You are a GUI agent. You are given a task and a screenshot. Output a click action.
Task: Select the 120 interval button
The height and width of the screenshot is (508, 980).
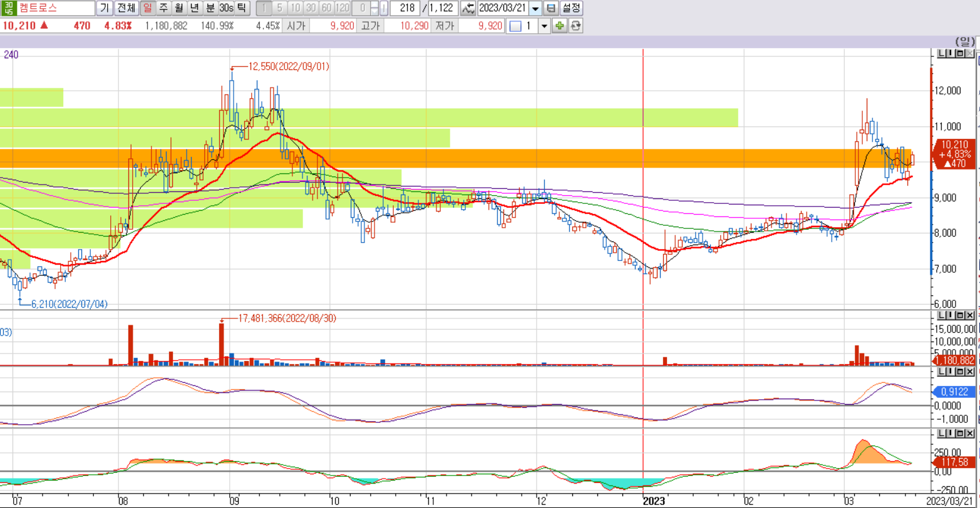coord(343,8)
